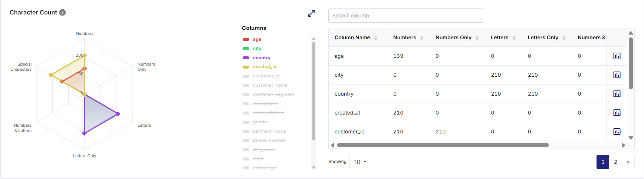Click the radar chart 'Special Characters' axis label

point(21,67)
